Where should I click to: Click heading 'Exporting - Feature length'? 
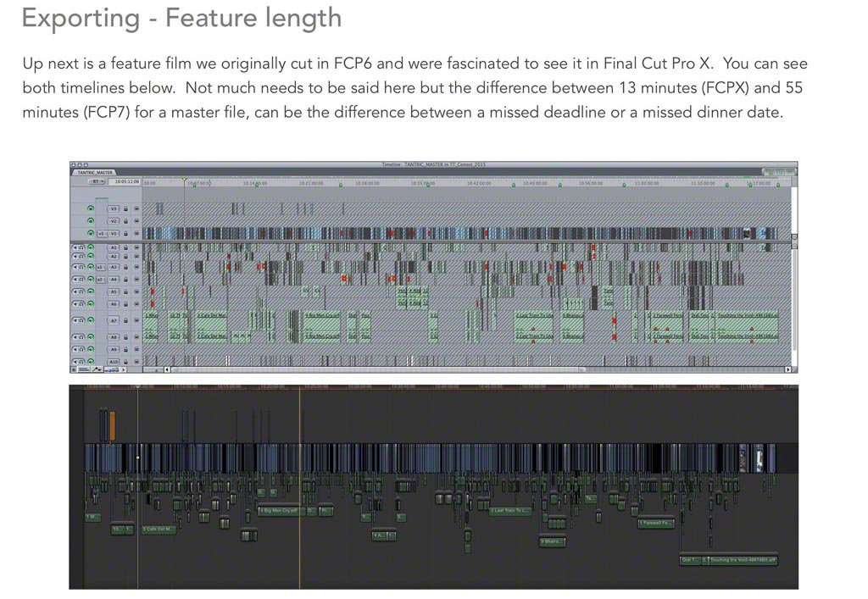181,18
